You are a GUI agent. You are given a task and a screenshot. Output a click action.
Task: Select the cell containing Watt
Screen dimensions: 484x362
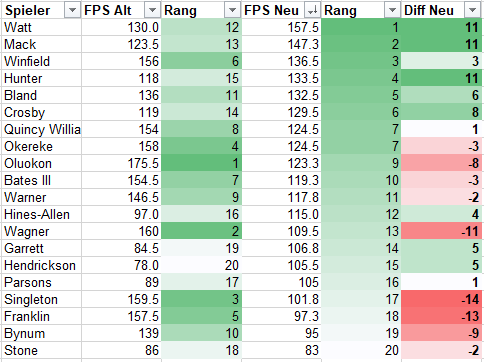[41, 27]
